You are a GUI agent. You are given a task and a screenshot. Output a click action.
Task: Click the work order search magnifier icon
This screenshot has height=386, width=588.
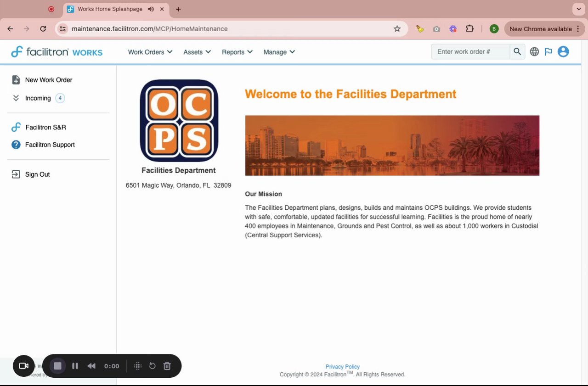click(x=517, y=51)
